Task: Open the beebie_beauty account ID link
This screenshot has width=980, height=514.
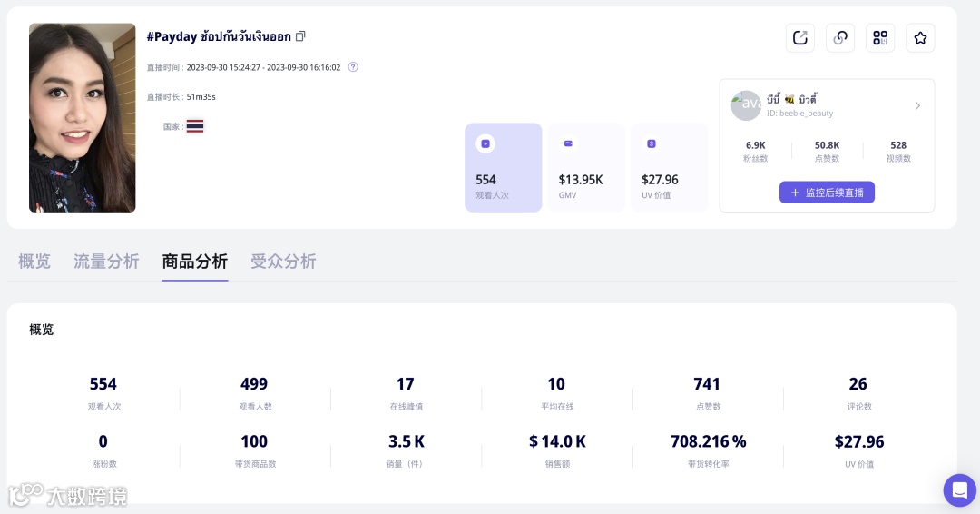Action: pyautogui.click(x=799, y=114)
